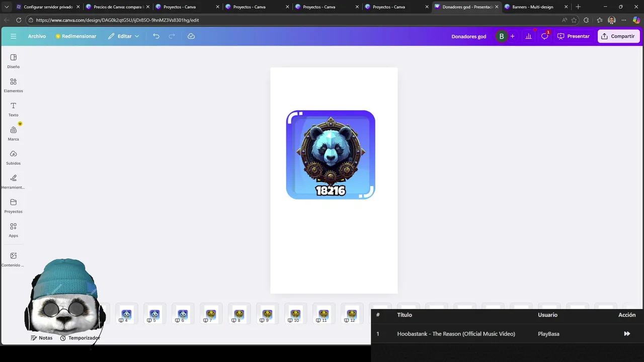Undo the last action
Screen dimensions: 644x362
pyautogui.click(x=156, y=36)
